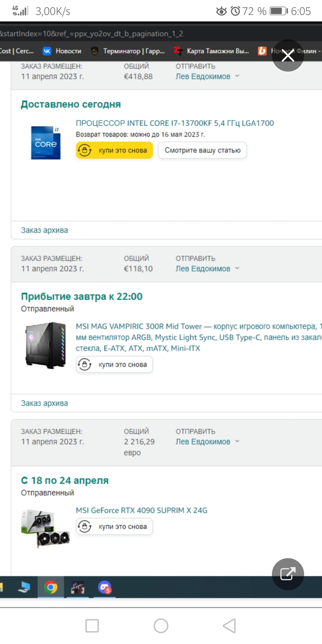Buy the Intel processor again (yellow button)
The image size is (322, 644).
click(x=114, y=150)
